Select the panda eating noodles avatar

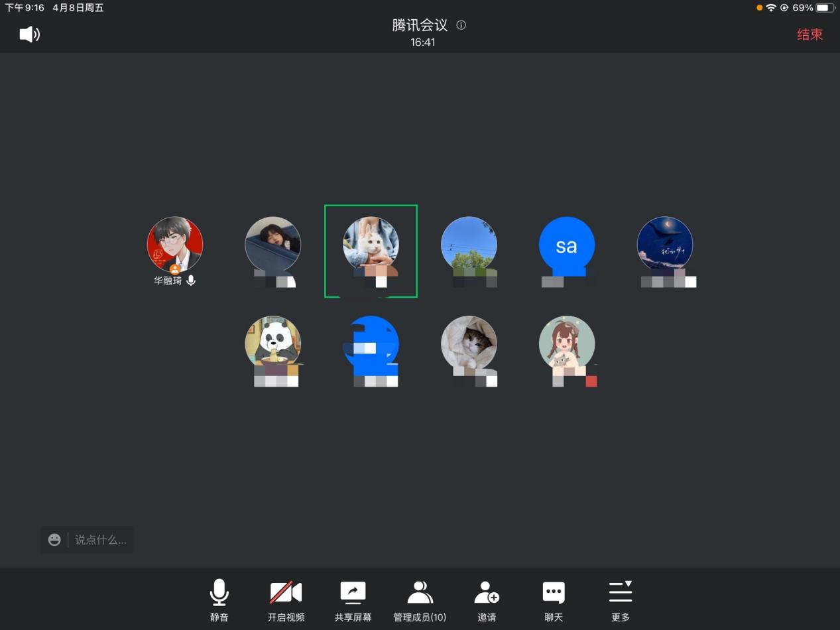272,344
